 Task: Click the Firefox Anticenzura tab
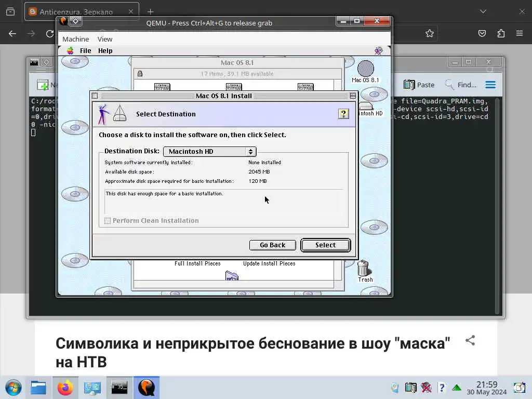tap(82, 11)
